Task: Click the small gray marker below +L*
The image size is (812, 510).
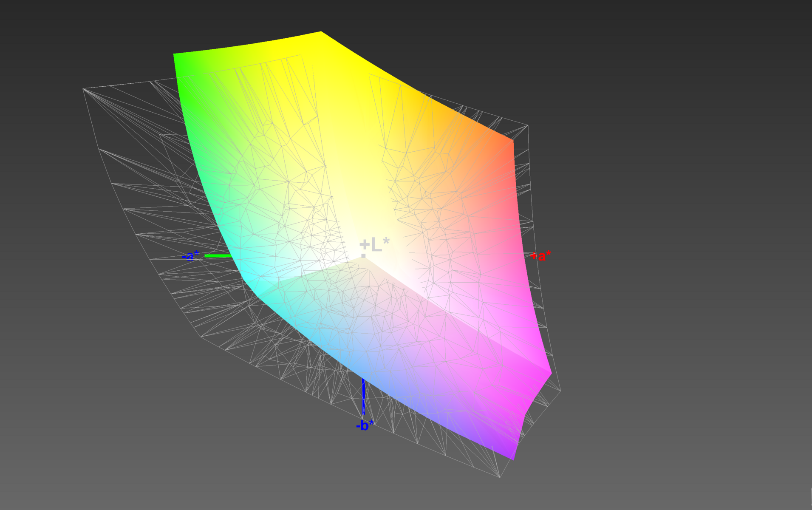Action: [363, 256]
